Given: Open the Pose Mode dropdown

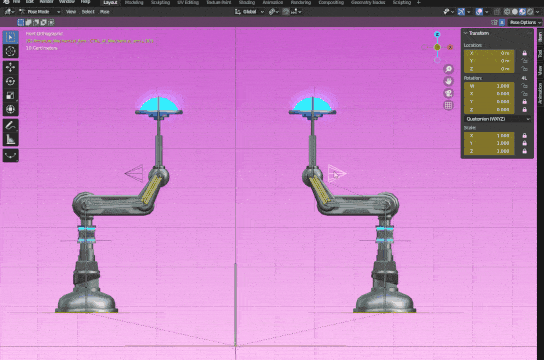Looking at the screenshot, I should [x=40, y=12].
